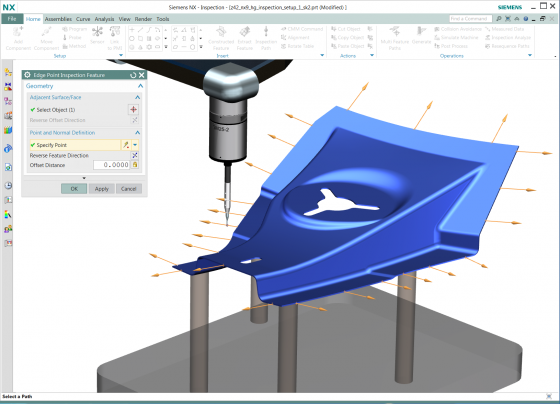
Task: Open the Analysis ribbon tab
Action: (x=104, y=19)
